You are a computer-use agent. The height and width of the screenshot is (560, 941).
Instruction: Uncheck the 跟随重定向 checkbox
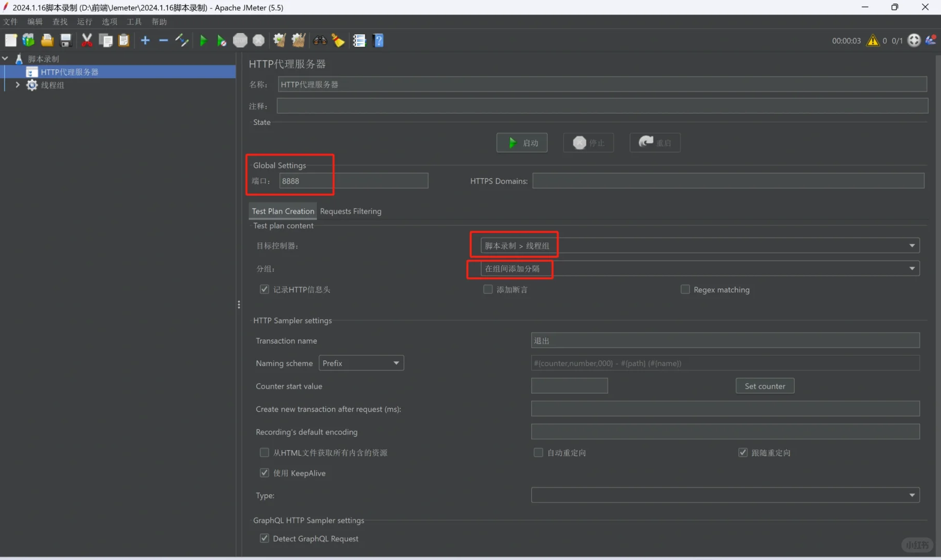coord(743,453)
